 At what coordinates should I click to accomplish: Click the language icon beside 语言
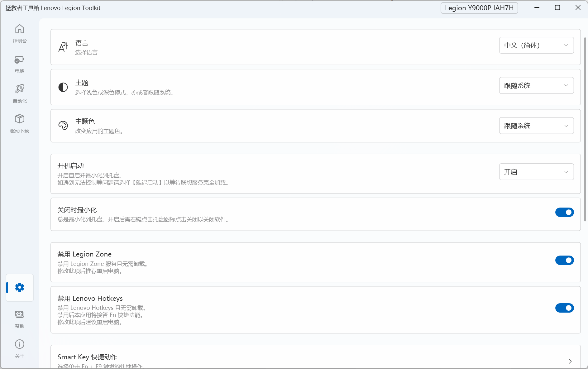point(63,47)
